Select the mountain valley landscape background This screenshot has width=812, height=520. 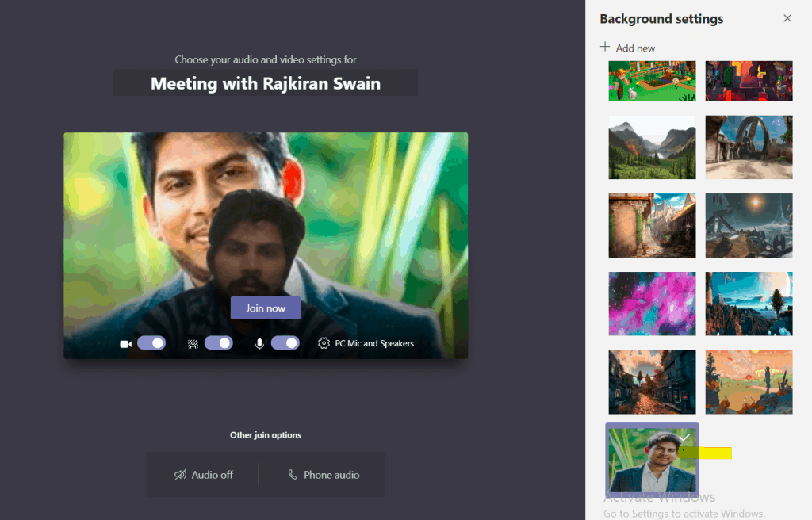click(x=652, y=147)
